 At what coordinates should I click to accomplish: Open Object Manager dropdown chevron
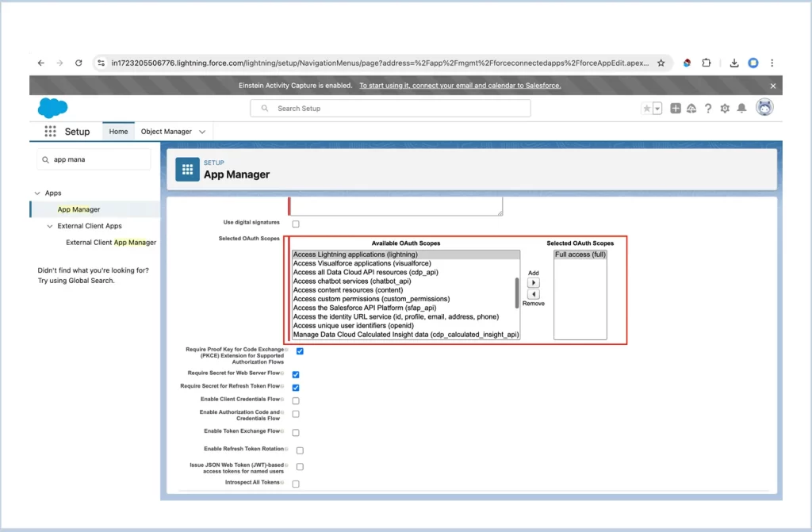coord(202,132)
